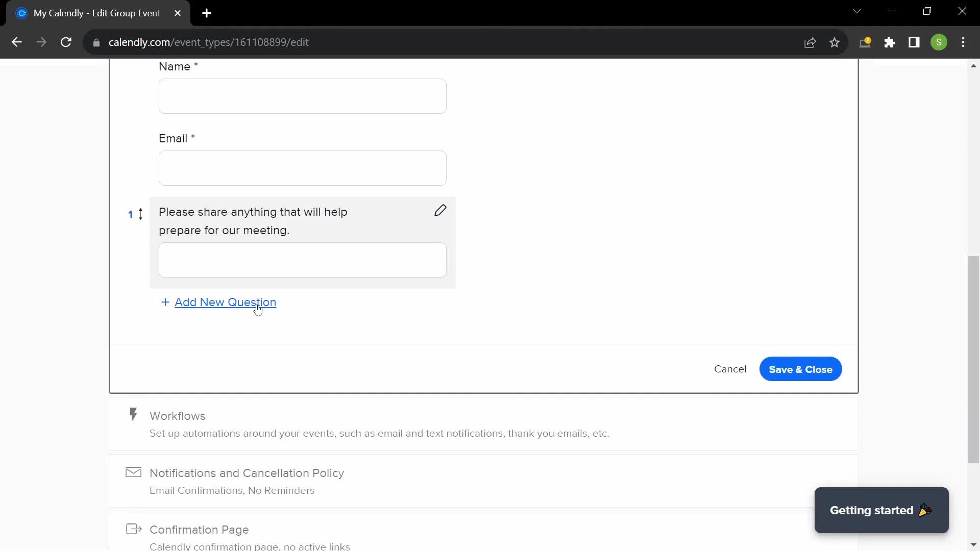980x551 pixels.
Task: Click the Confirmation Page document icon
Action: 133,529
